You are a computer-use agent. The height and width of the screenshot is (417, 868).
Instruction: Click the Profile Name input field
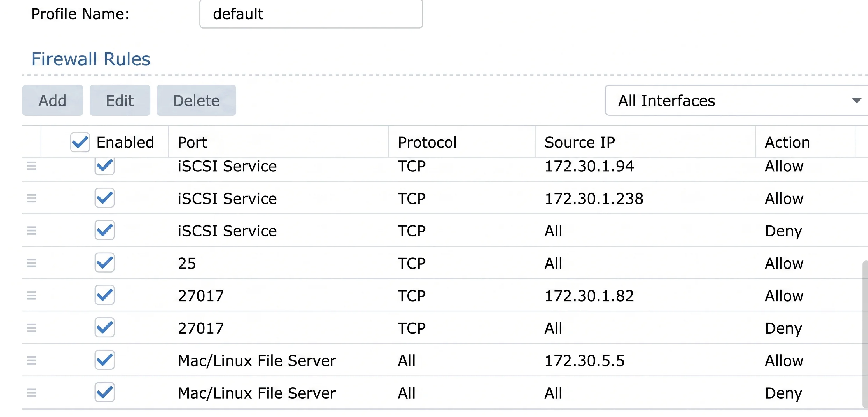click(x=311, y=14)
